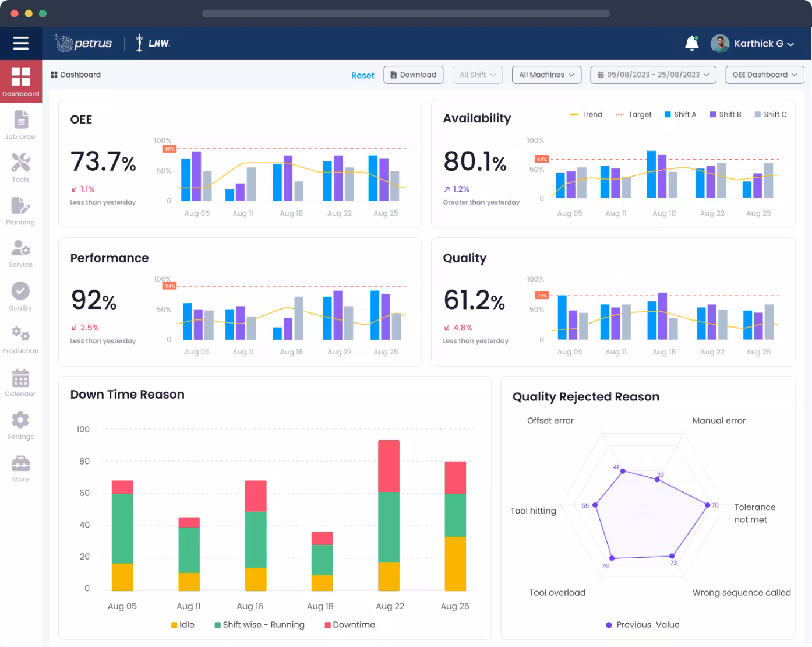Screen dimensions: 812x647
Task: Click the Quality Rejected Reason title
Action: click(586, 397)
